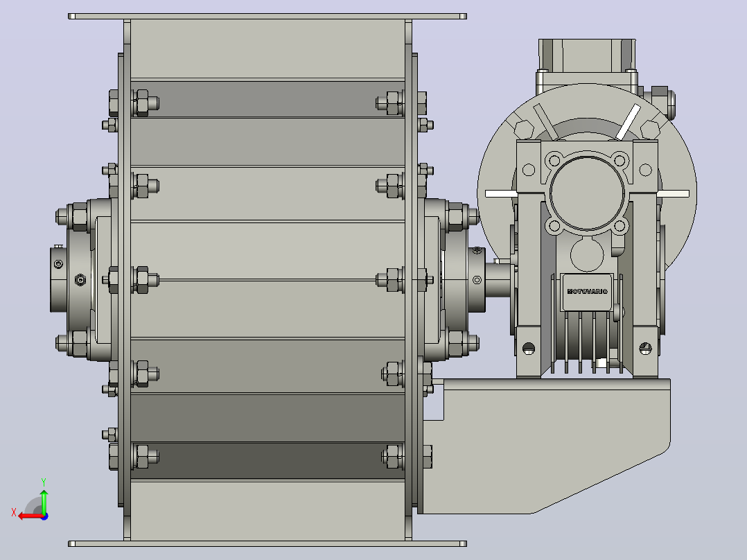The width and height of the screenshot is (747, 560).
Task: Select the MOTOVARIO nameplate on the gearbox
Action: 587,292
